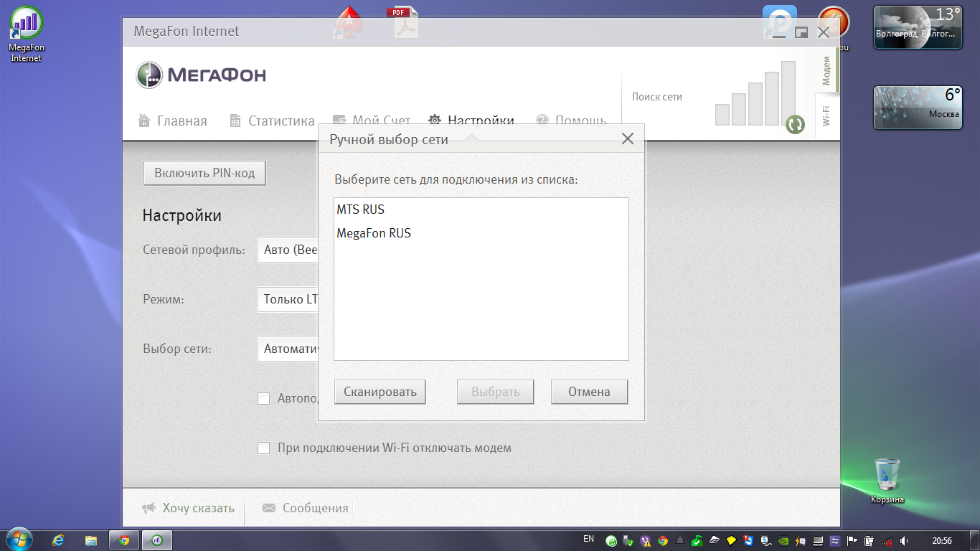Open Windows Explorer from the taskbar
This screenshot has height=551, width=980.
coord(91,540)
